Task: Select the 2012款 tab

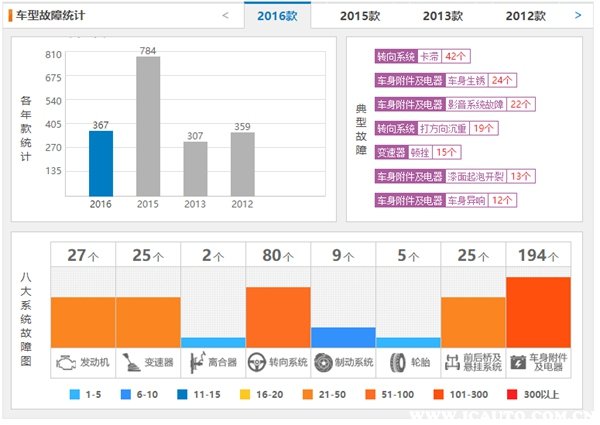Action: pyautogui.click(x=525, y=16)
